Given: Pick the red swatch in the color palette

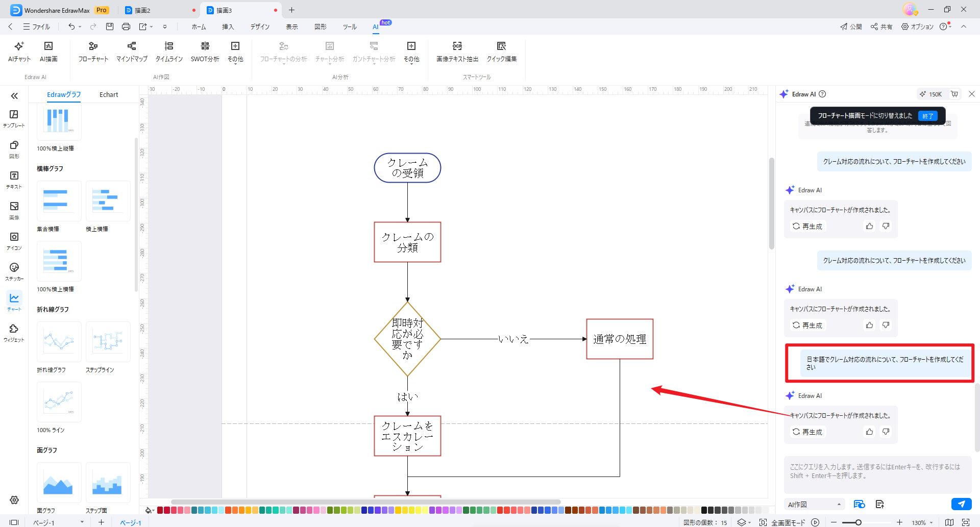Looking at the screenshot, I should pyautogui.click(x=167, y=510).
